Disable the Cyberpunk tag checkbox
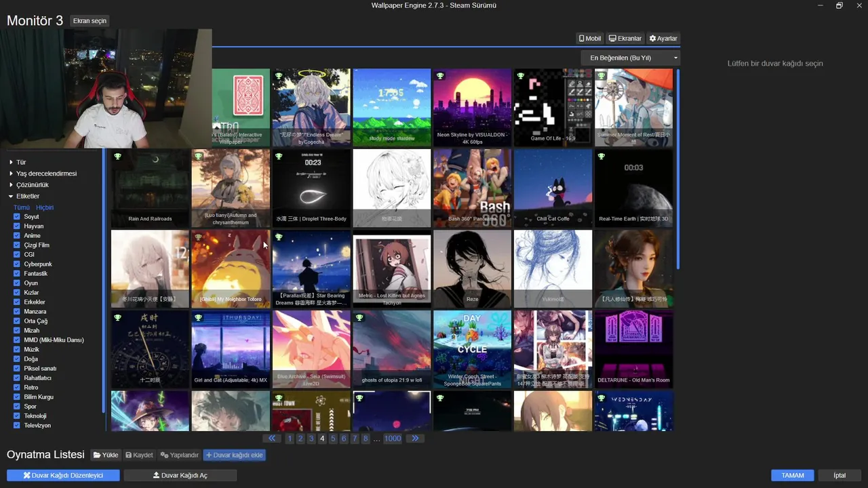Screen dimensions: 868x488 click(17, 264)
